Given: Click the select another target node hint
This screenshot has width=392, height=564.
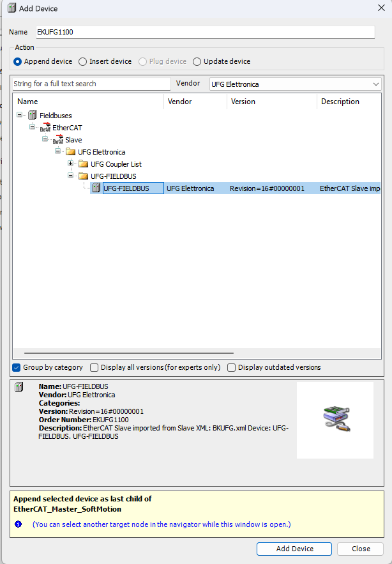Looking at the screenshot, I should (x=162, y=524).
